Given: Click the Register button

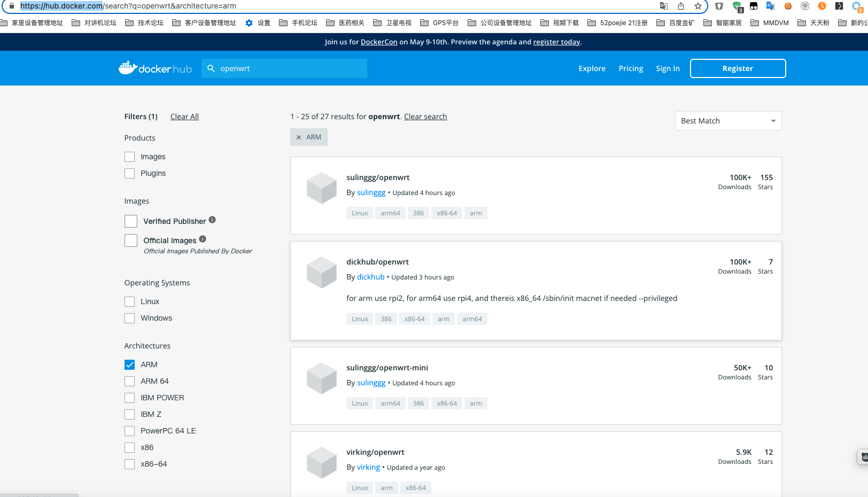Looking at the screenshot, I should (x=738, y=68).
